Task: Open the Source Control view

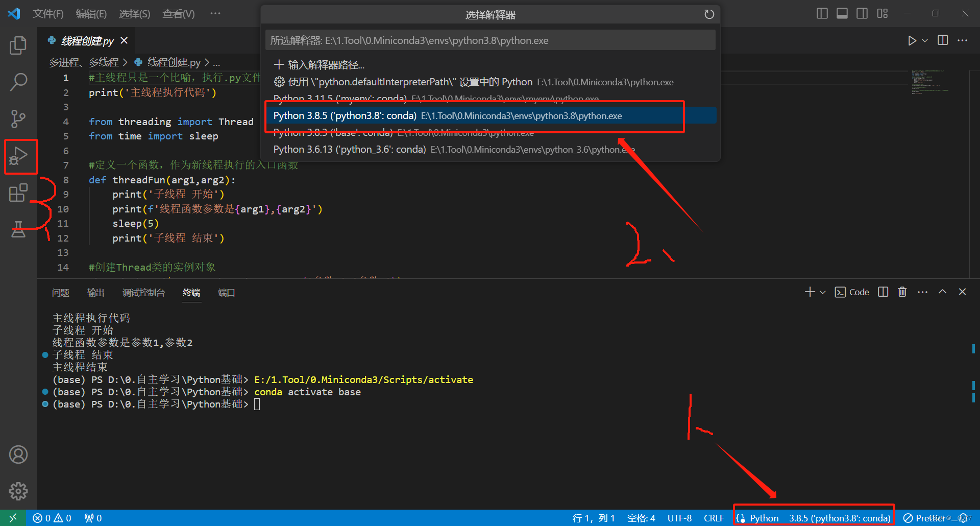Action: pos(18,118)
